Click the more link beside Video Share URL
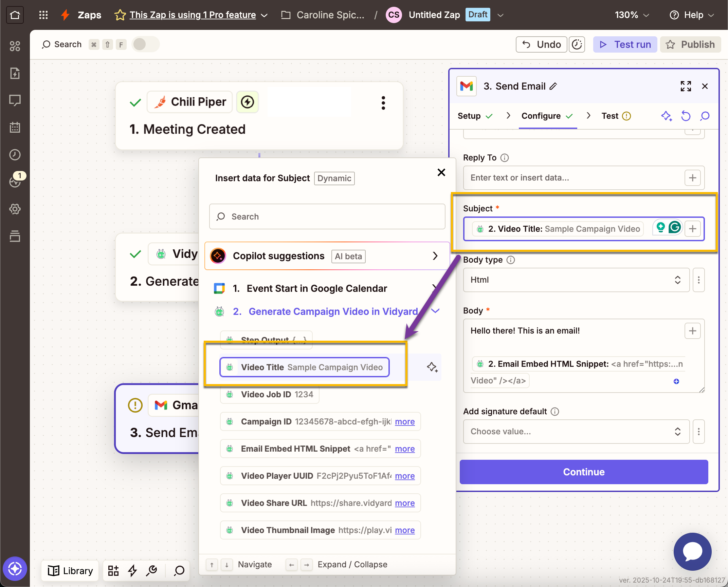Viewport: 728px width, 587px height. 404,503
